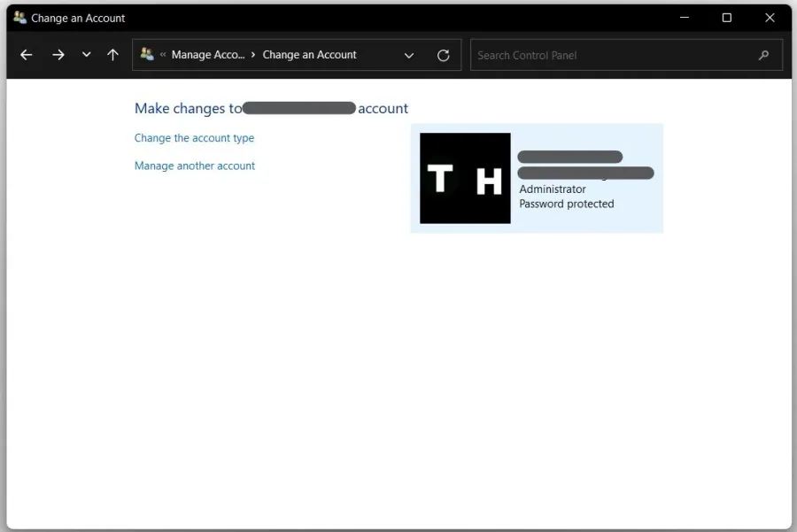
Task: Expand the address bar history dropdown
Action: click(408, 56)
